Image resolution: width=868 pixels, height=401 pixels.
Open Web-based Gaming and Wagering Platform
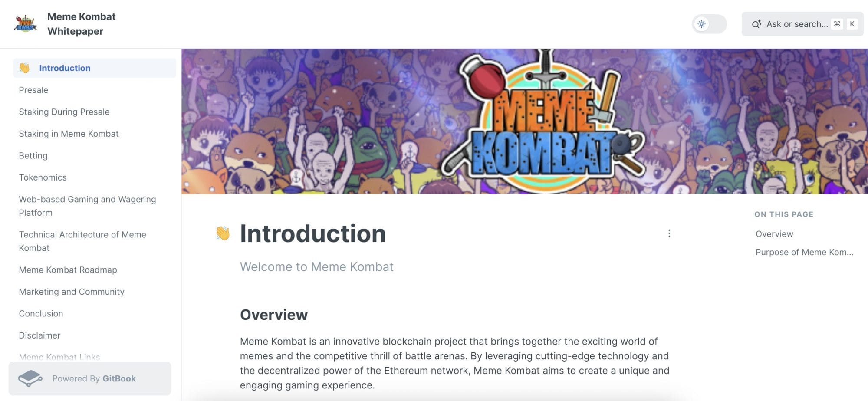pos(87,206)
